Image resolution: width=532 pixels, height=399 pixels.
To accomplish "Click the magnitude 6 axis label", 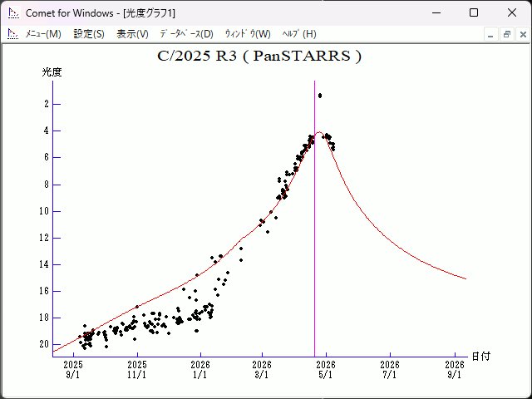I will point(47,157).
